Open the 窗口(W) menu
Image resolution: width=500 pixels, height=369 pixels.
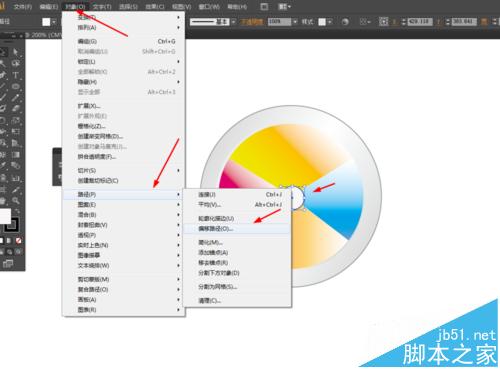209,6
